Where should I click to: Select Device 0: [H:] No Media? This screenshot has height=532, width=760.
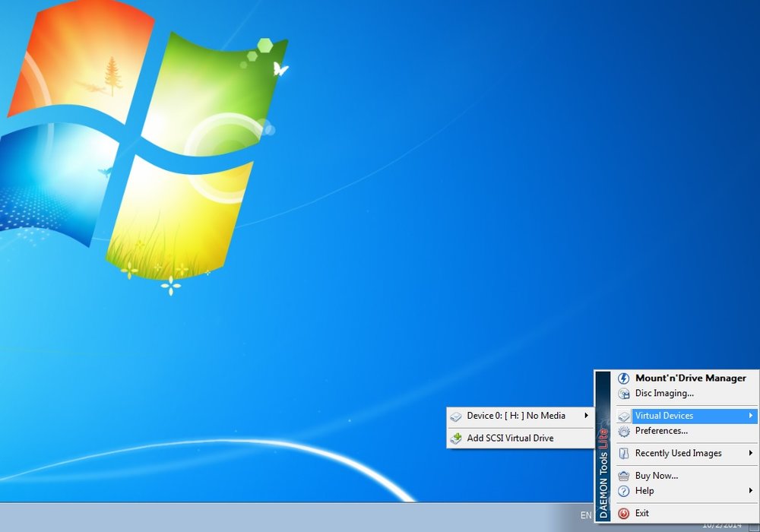pyautogui.click(x=520, y=416)
